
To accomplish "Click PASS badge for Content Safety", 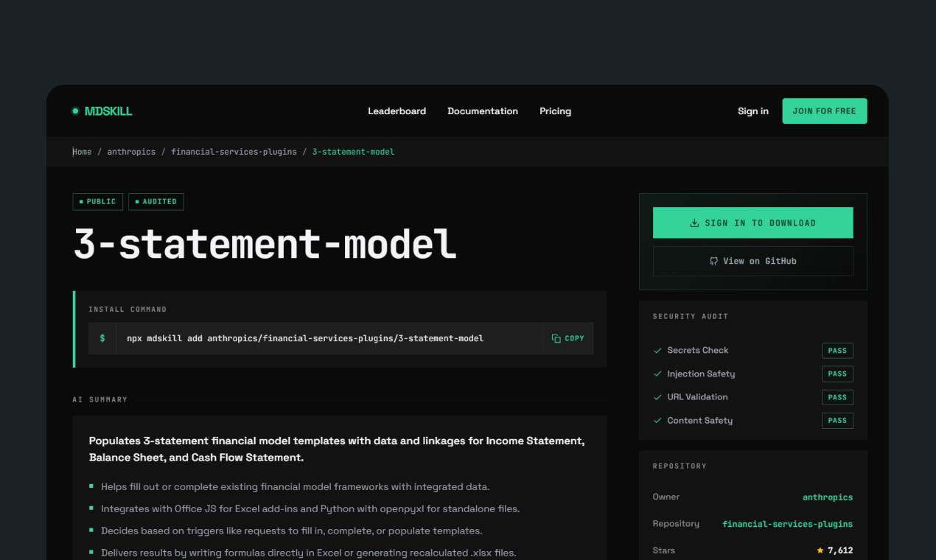I will click(837, 421).
